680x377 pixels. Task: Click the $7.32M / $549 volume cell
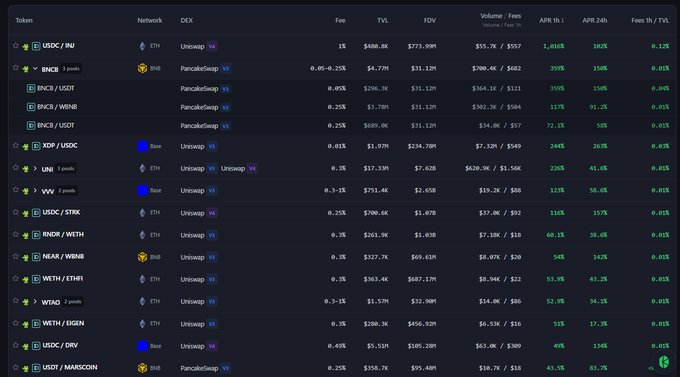(498, 146)
